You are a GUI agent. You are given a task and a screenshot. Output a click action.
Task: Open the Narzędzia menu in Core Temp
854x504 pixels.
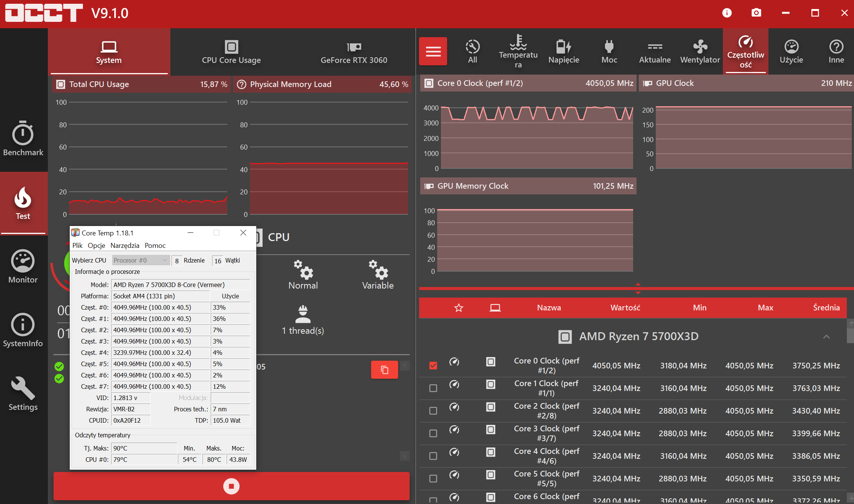[125, 246]
